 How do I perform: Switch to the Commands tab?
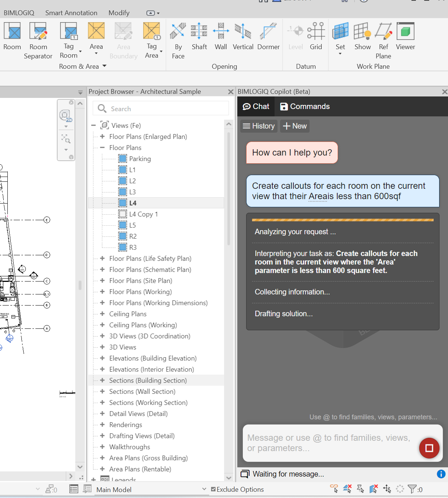(305, 106)
